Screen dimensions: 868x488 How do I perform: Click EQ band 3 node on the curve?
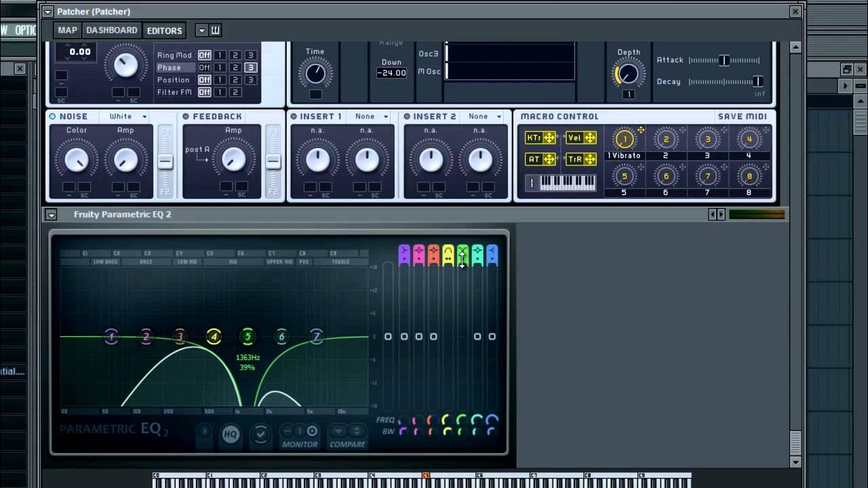pyautogui.click(x=180, y=336)
